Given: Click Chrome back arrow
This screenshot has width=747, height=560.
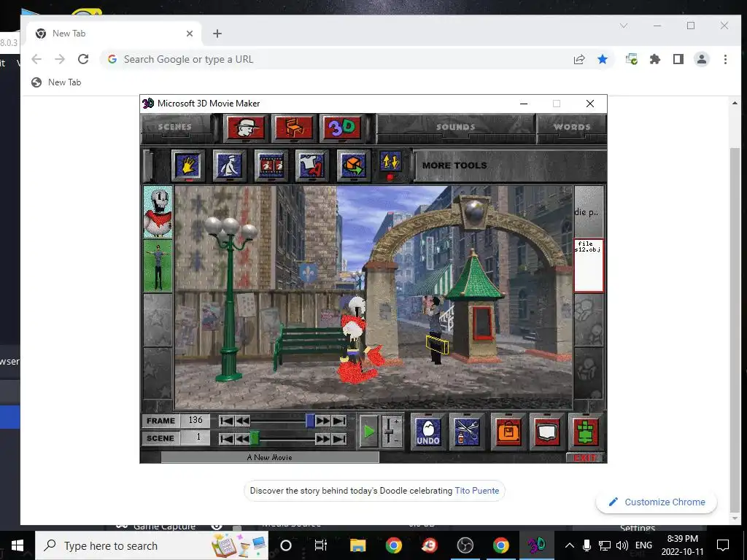Looking at the screenshot, I should [36, 59].
